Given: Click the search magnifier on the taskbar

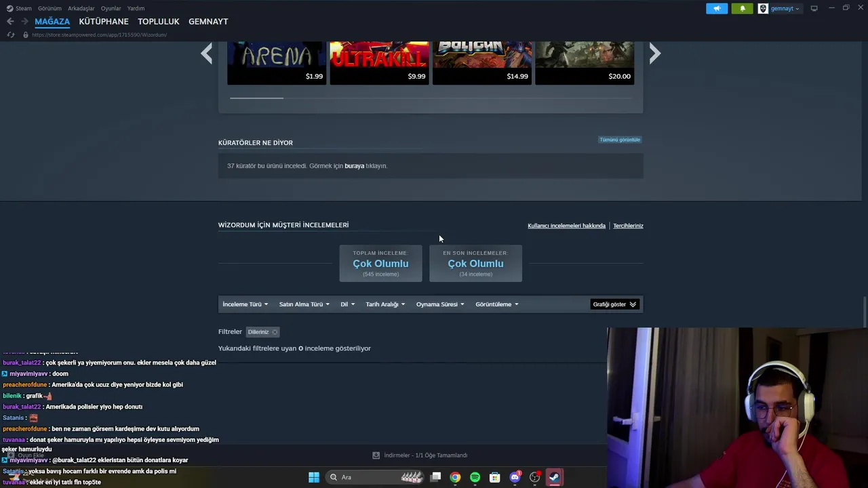Looking at the screenshot, I should click(334, 477).
